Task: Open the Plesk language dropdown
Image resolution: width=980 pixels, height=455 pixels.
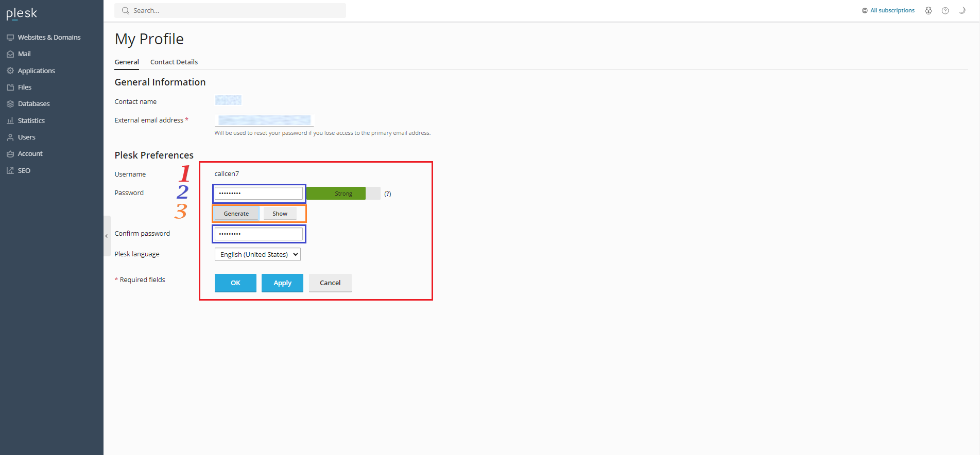Action: (x=257, y=255)
